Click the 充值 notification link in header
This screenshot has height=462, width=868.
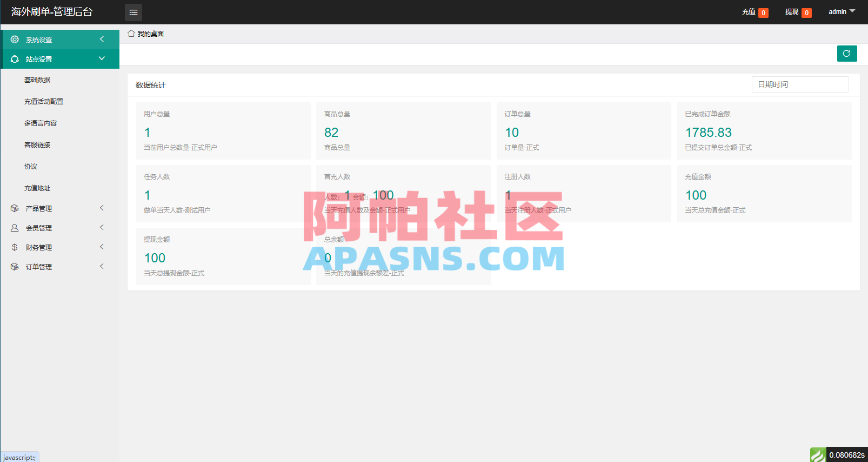point(749,12)
